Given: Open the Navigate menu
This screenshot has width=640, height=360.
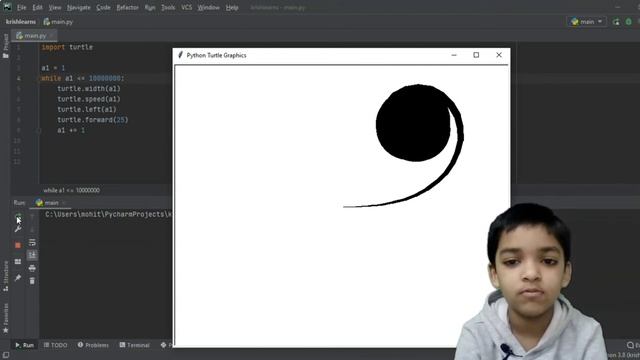Looking at the screenshot, I should [x=79, y=7].
